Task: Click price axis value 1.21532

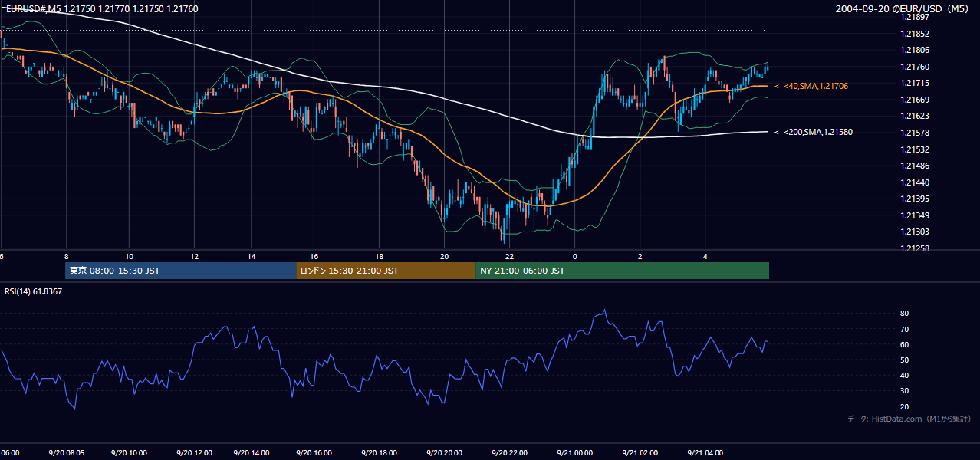Action: [916, 149]
